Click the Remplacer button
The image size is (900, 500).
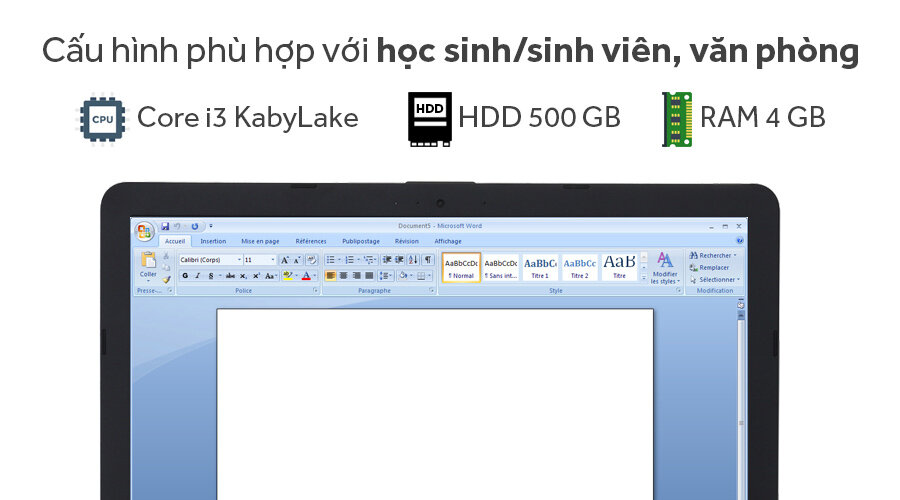[x=713, y=267]
